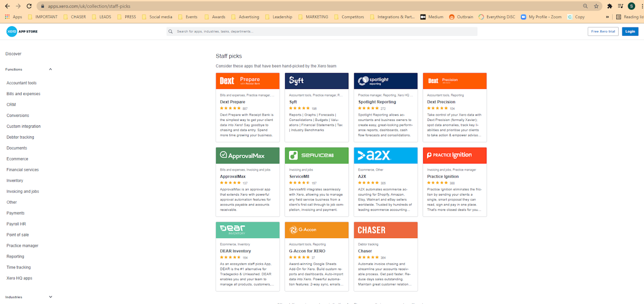Screen dimensions: 644x304
Task: Click the Free Xero trial button
Action: 603,31
